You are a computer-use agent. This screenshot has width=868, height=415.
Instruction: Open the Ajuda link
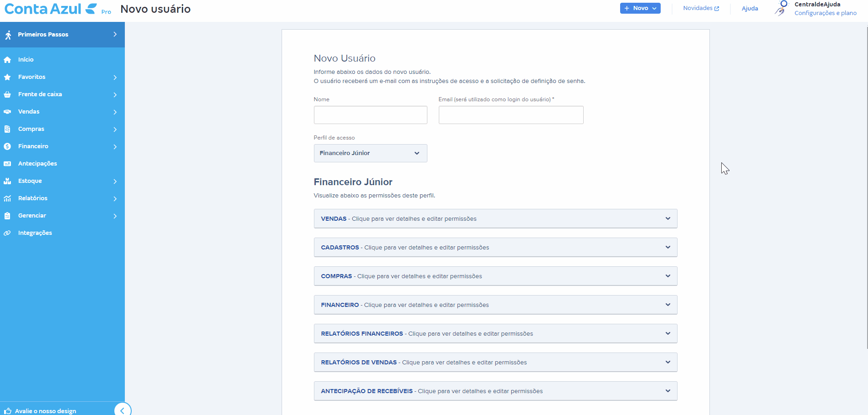[x=750, y=9]
